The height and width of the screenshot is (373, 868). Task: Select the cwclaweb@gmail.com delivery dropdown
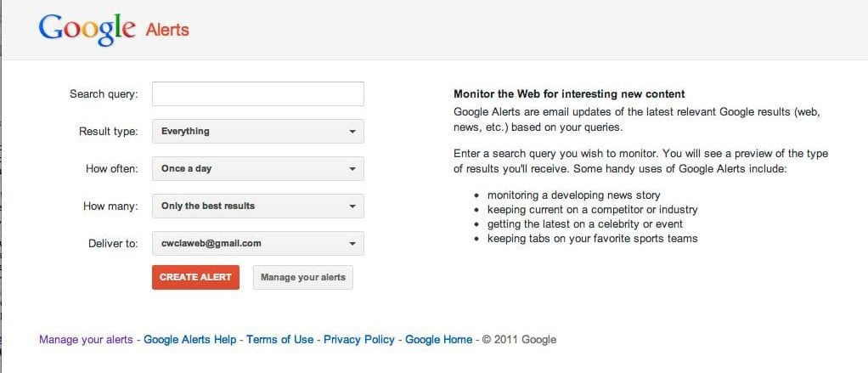tap(258, 244)
